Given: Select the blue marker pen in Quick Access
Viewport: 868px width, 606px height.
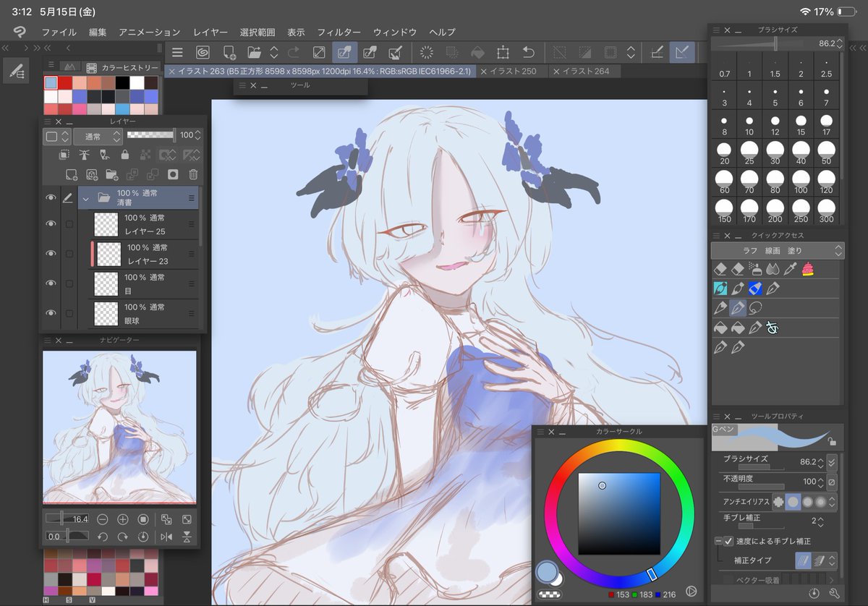Looking at the screenshot, I should point(755,289).
